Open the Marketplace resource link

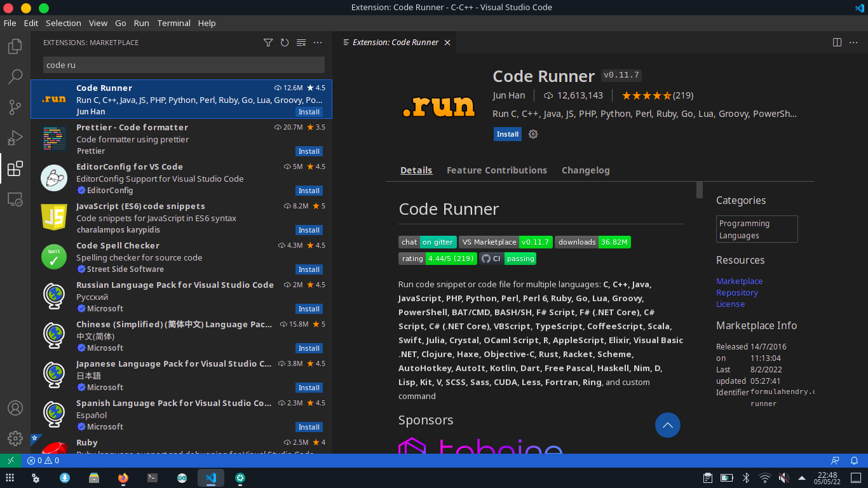739,281
